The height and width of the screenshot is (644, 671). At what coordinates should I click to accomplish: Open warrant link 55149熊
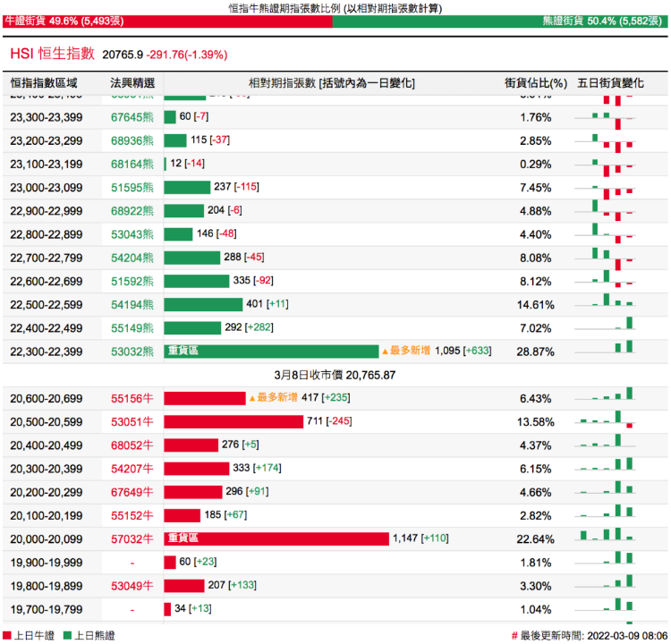tap(132, 328)
